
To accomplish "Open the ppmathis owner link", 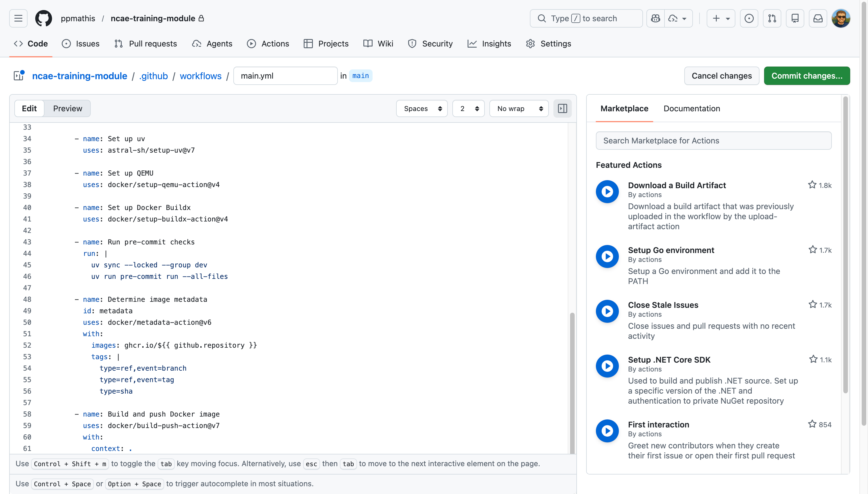I will point(78,18).
